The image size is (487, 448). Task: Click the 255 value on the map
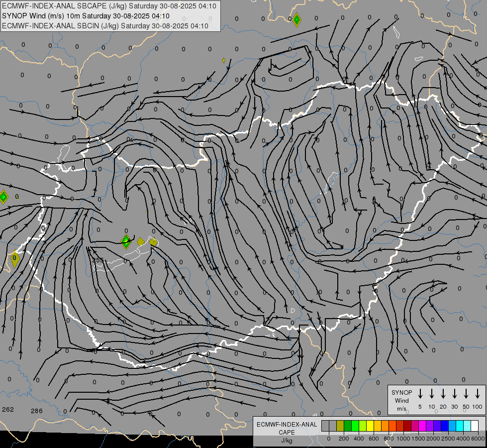(x=98, y=260)
